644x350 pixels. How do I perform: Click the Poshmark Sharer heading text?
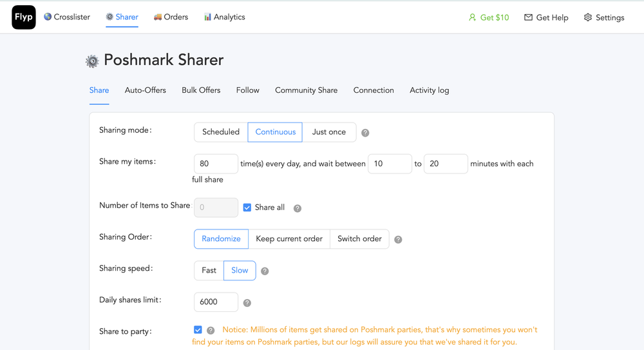(164, 60)
